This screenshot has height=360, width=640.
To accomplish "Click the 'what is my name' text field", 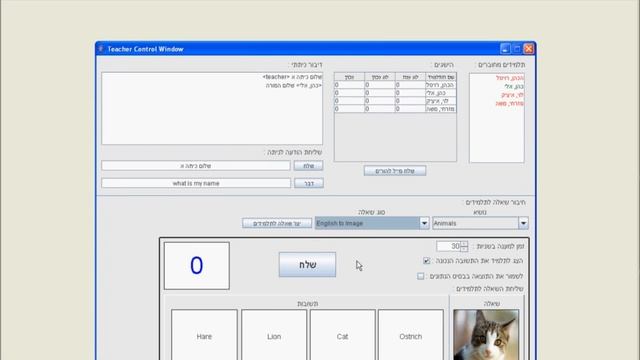I will (x=196, y=183).
